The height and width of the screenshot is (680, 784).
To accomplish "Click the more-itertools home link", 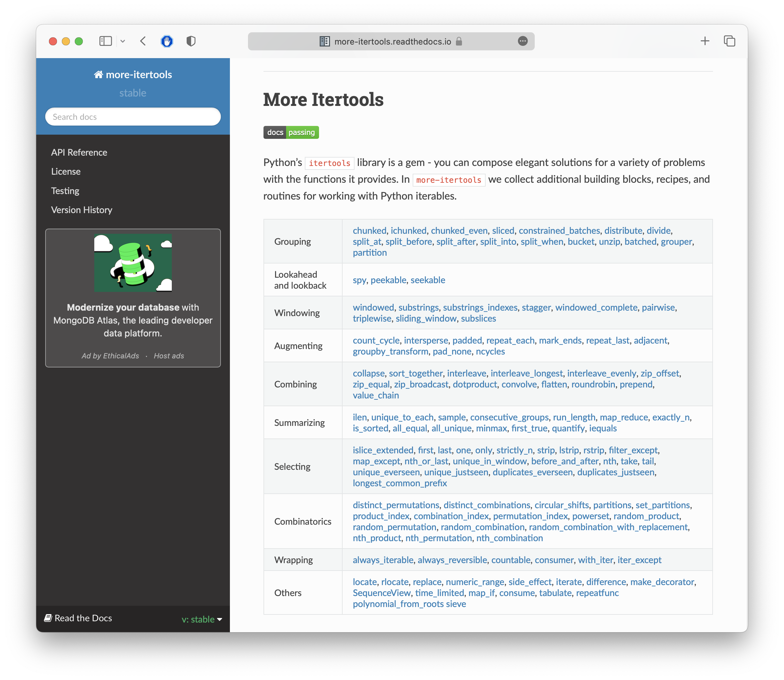I will (133, 74).
